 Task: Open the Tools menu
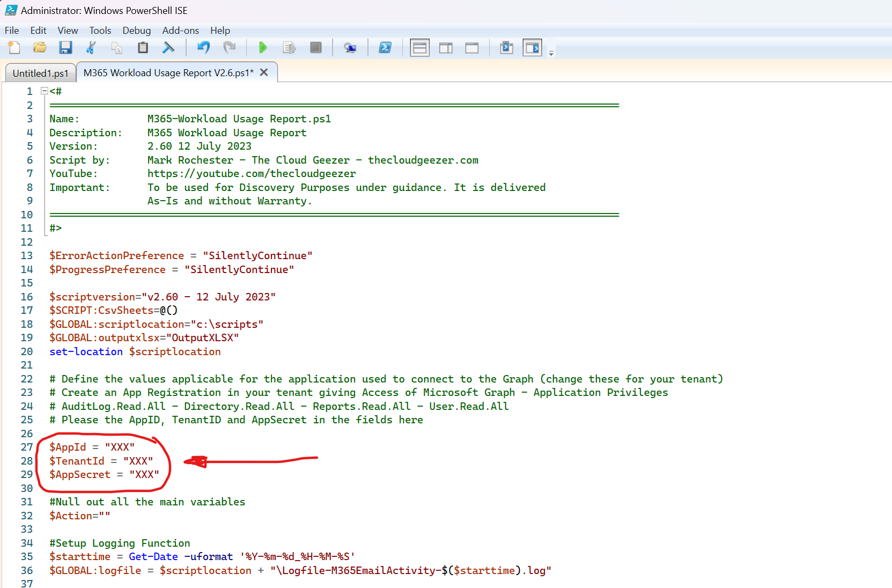click(x=100, y=31)
